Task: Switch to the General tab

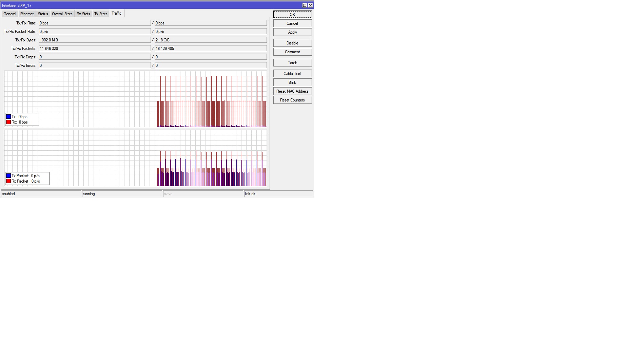Action: click(x=9, y=14)
